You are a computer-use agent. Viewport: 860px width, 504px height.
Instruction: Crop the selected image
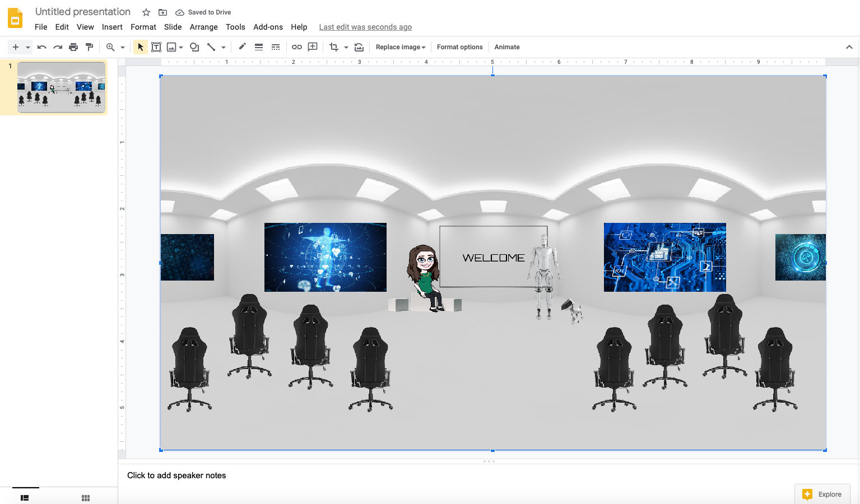(x=334, y=46)
